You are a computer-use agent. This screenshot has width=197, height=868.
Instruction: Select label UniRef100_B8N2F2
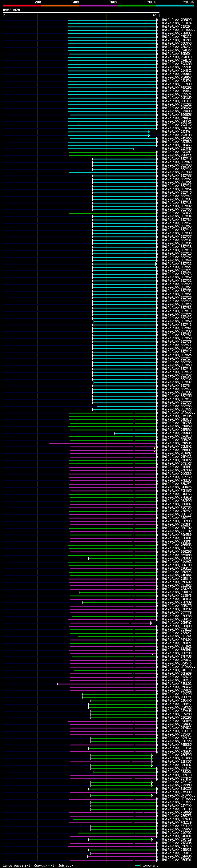tap(177, 484)
